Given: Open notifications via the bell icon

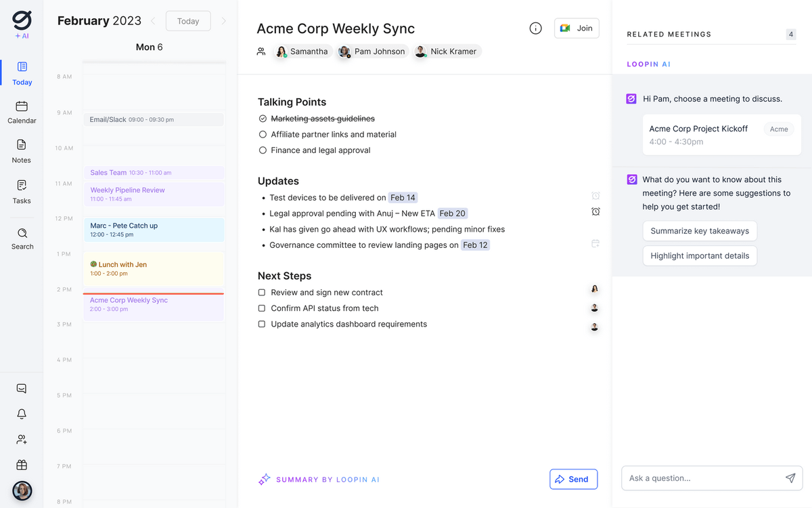Looking at the screenshot, I should coord(21,414).
